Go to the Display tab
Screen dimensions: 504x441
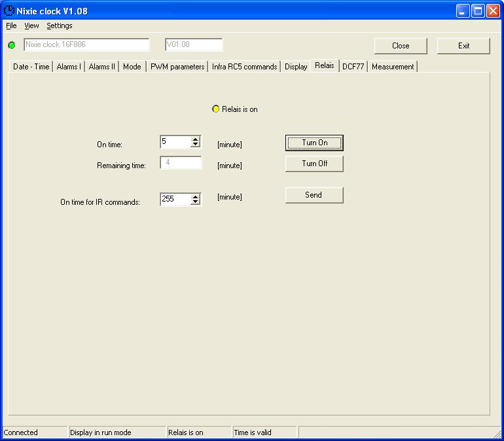[x=296, y=67]
